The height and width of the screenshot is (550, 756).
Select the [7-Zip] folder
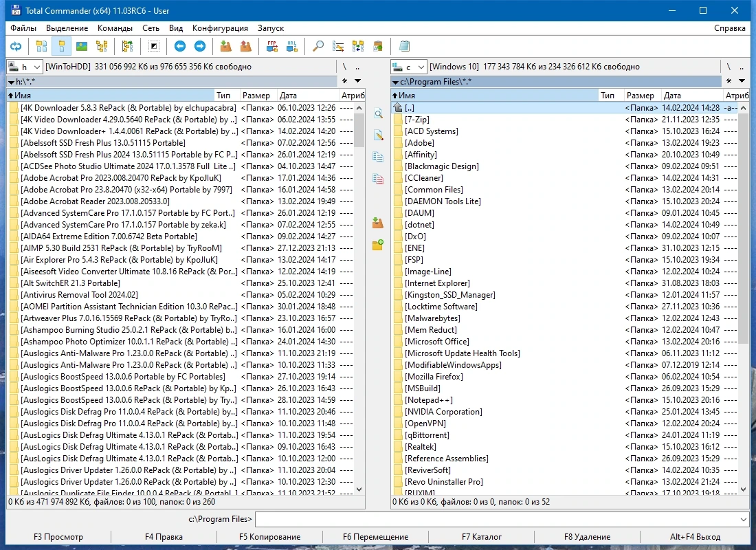pyautogui.click(x=564, y=119)
